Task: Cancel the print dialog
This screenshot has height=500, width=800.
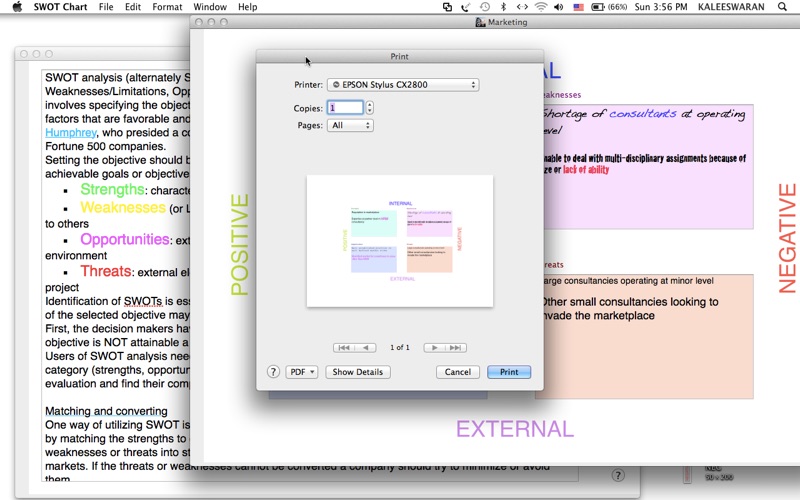Action: click(458, 372)
